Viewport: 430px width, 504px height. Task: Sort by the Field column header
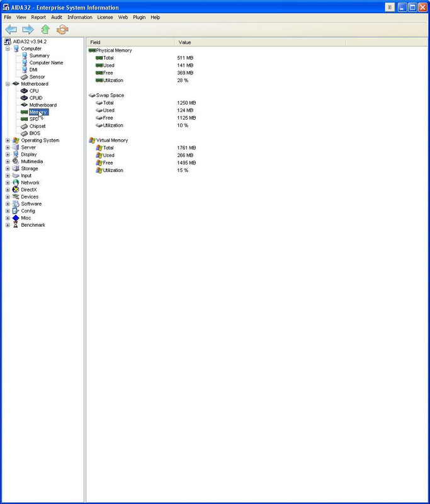point(130,42)
